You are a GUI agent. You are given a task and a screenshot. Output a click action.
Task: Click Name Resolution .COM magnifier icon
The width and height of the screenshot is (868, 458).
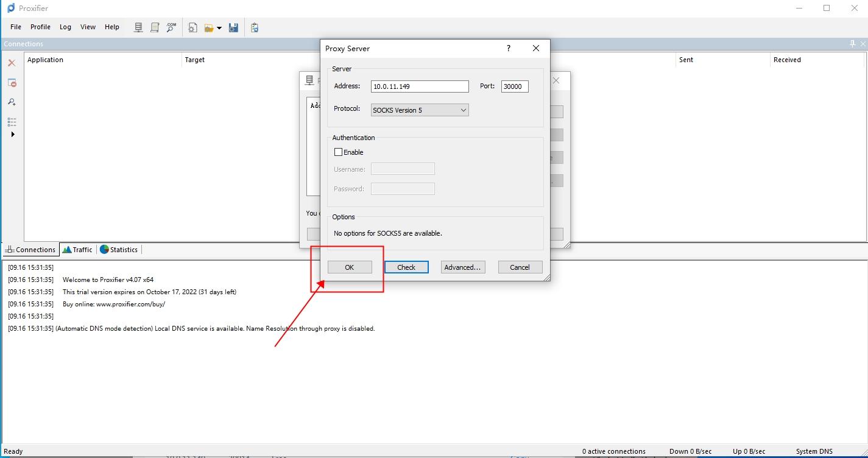tap(171, 27)
